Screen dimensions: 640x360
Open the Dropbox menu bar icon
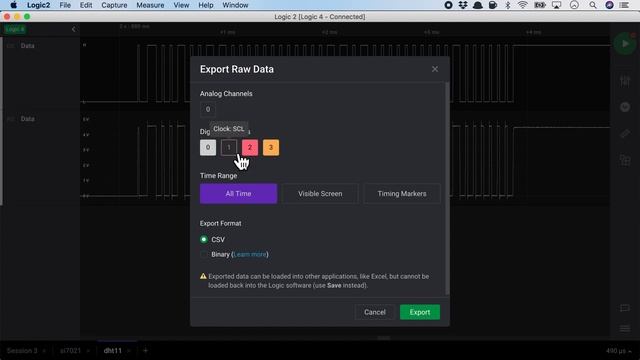pos(463,5)
